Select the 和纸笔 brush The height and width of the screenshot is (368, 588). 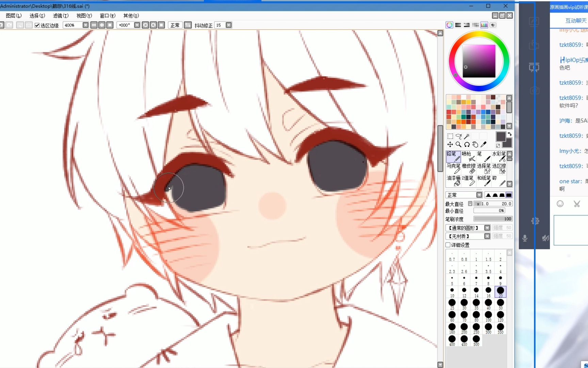484,181
